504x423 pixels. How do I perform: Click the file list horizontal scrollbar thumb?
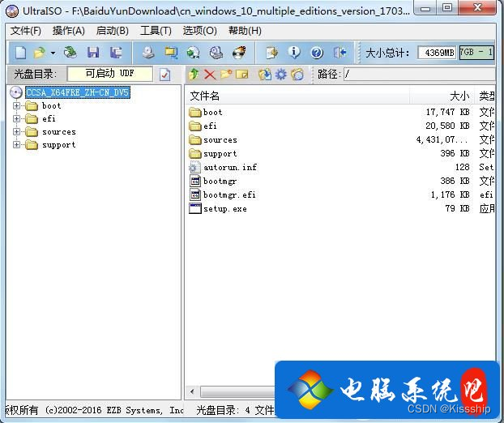(237, 392)
